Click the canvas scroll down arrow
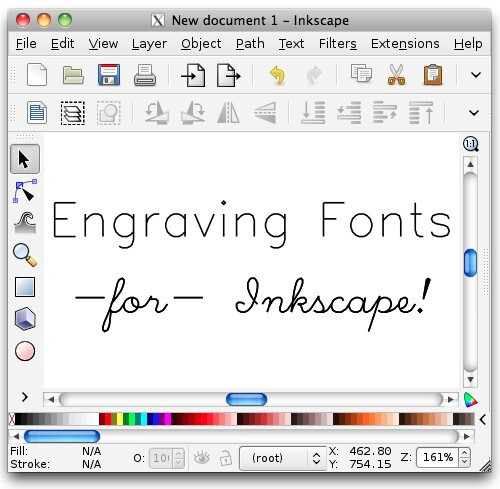Viewport: 500px width, 489px height. coord(470,379)
